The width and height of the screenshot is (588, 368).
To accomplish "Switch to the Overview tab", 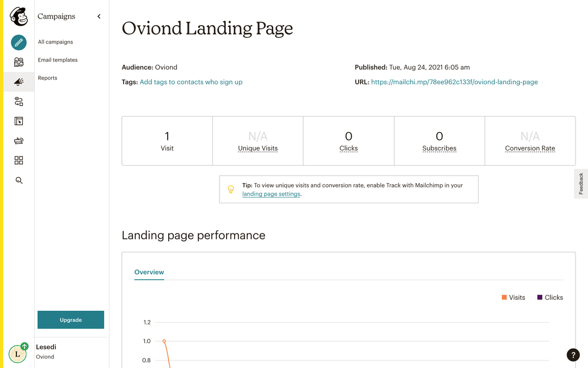I will (x=149, y=272).
